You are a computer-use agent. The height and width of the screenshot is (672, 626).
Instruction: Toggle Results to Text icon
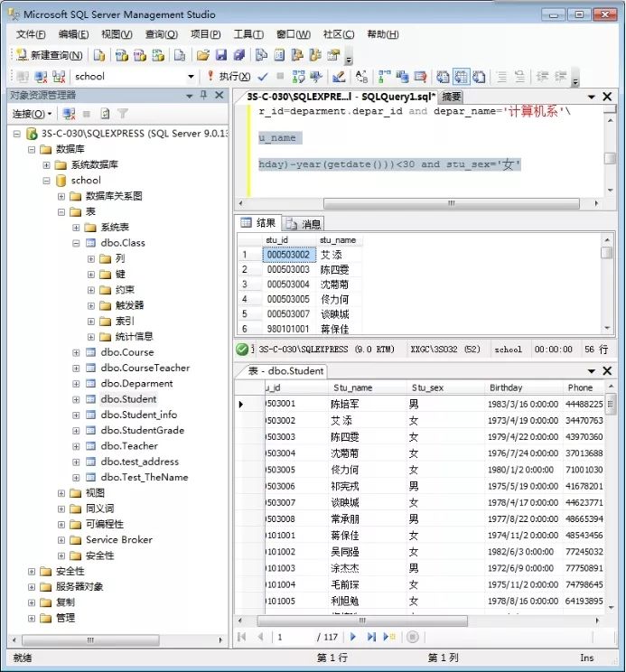(443, 77)
